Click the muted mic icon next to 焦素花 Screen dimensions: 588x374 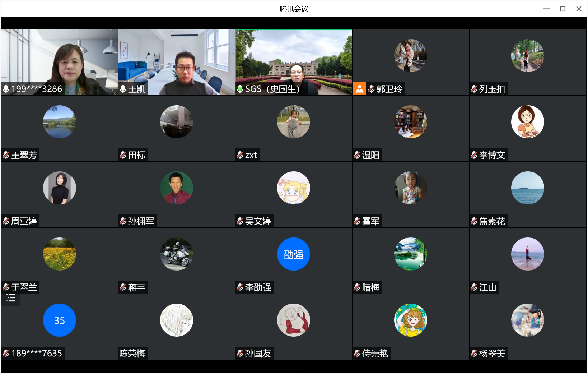474,221
